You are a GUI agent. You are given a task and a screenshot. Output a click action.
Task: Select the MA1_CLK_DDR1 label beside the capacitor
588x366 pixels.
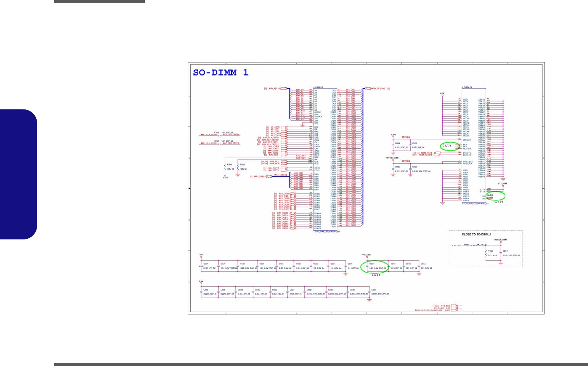pos(209,143)
